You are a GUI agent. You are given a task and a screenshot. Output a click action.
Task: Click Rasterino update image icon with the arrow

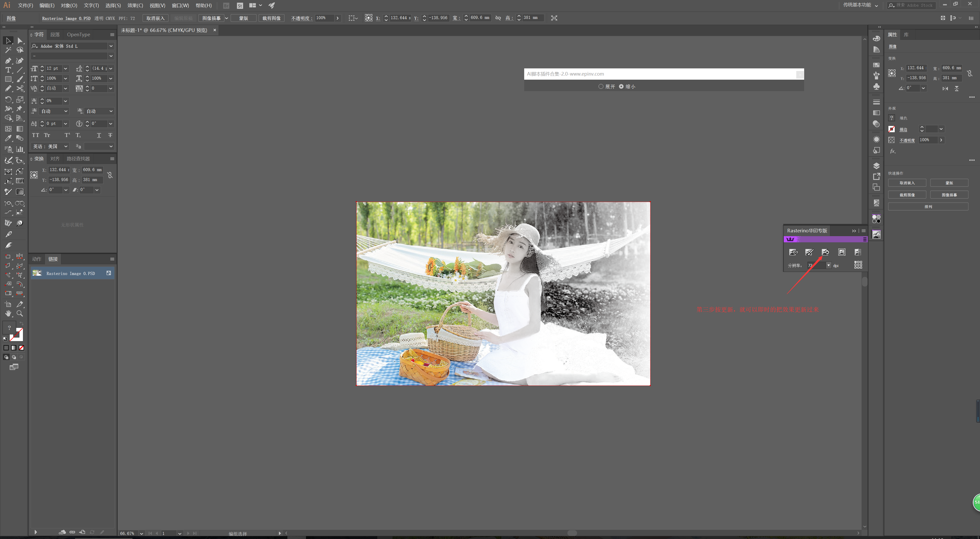point(825,252)
